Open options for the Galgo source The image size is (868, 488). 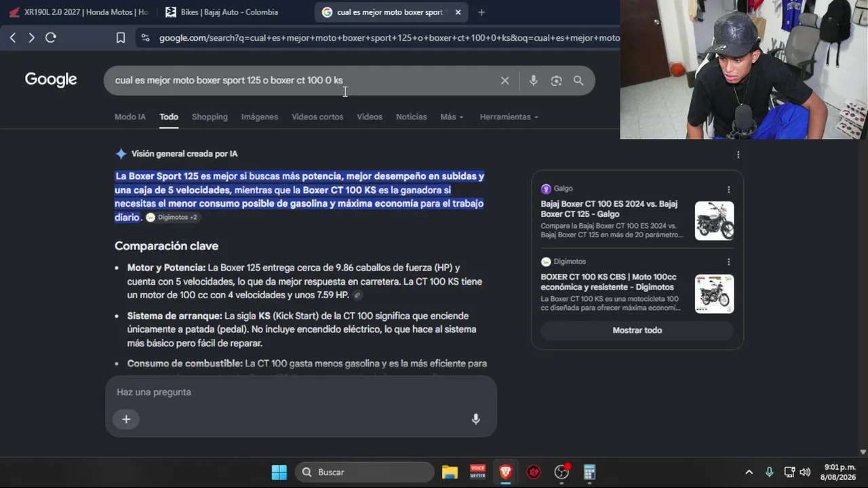click(x=729, y=190)
